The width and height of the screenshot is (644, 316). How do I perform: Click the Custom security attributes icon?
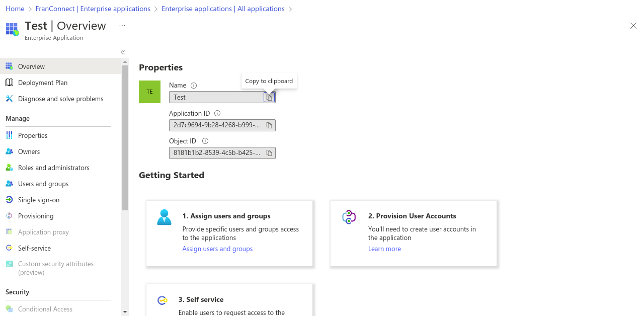click(9, 264)
